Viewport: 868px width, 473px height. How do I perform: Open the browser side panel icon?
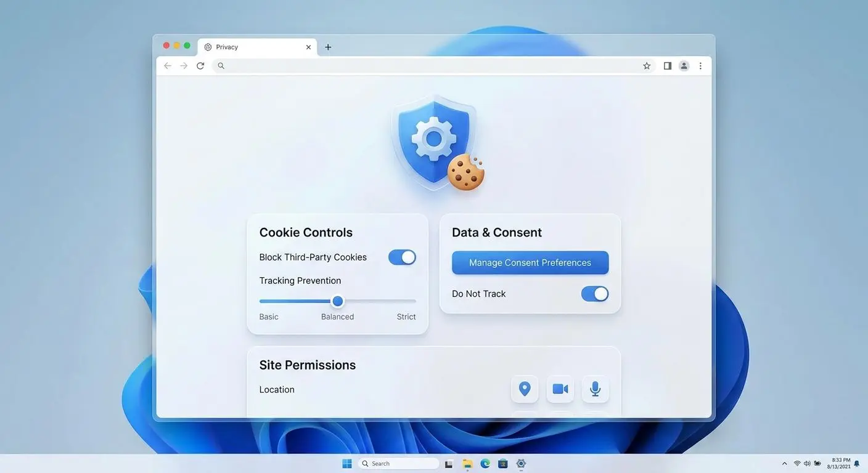[x=667, y=66]
